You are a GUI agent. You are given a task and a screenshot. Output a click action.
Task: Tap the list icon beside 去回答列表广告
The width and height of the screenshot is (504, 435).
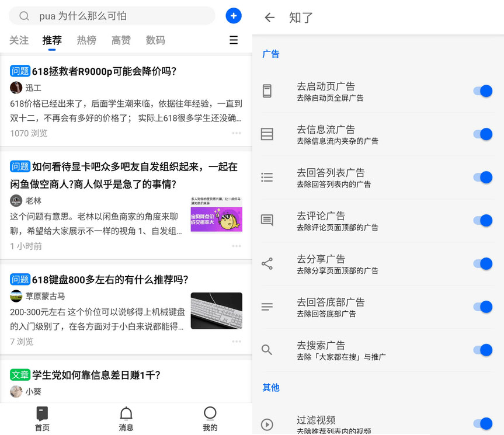(x=267, y=177)
